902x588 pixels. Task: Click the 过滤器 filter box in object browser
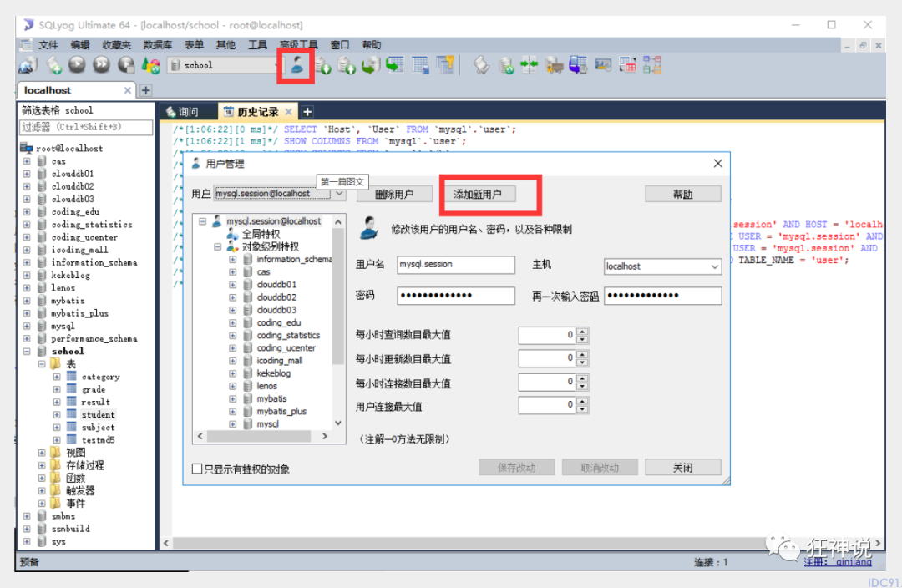coord(86,127)
